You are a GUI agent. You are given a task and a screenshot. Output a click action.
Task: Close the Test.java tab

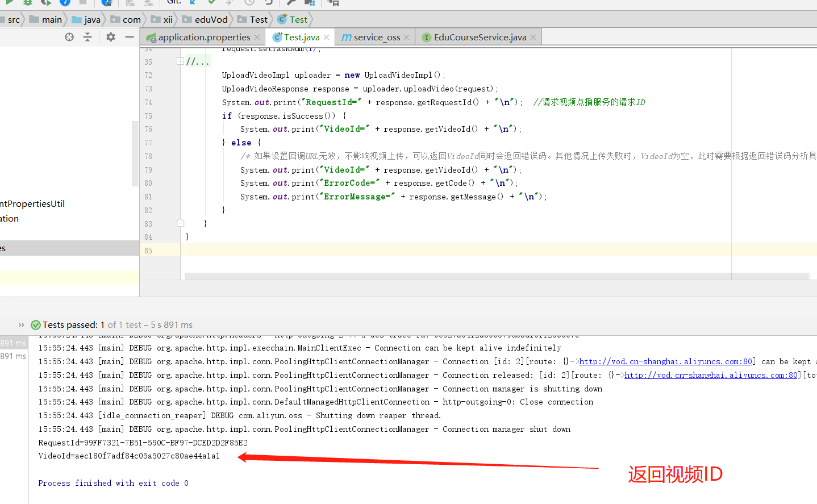326,38
